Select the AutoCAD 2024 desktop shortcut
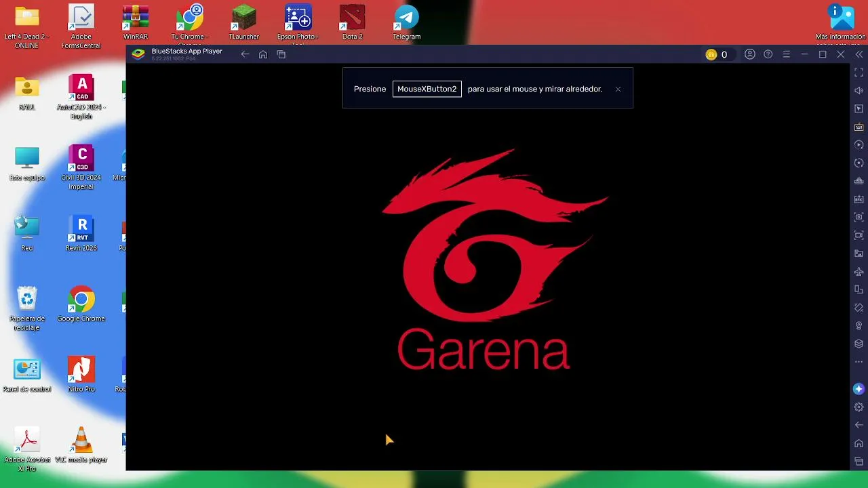 click(x=81, y=97)
